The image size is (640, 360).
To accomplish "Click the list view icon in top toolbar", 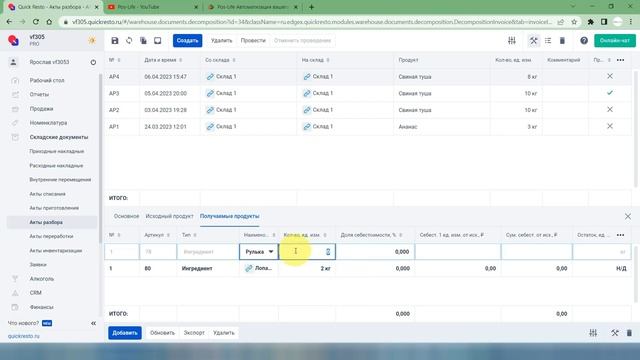I will pyautogui.click(x=548, y=40).
